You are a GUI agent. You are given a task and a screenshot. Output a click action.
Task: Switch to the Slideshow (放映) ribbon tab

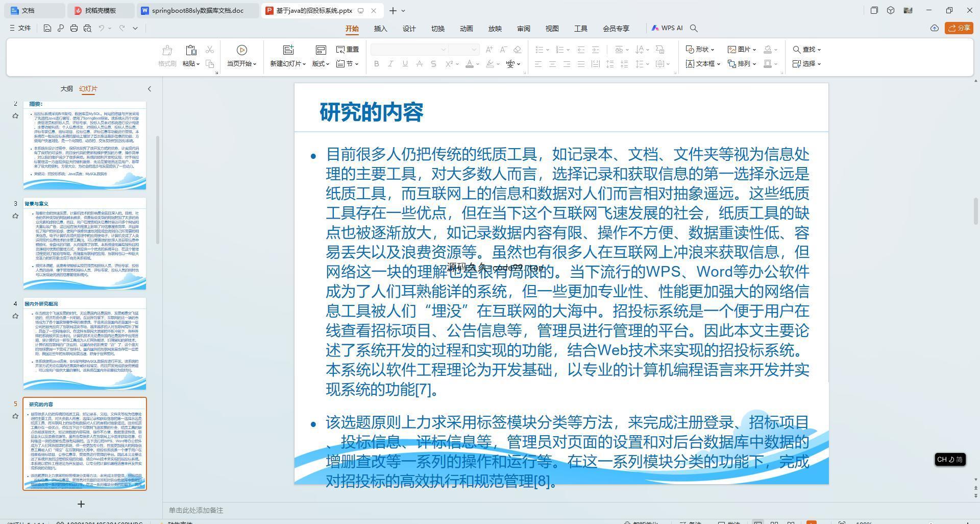tap(495, 29)
